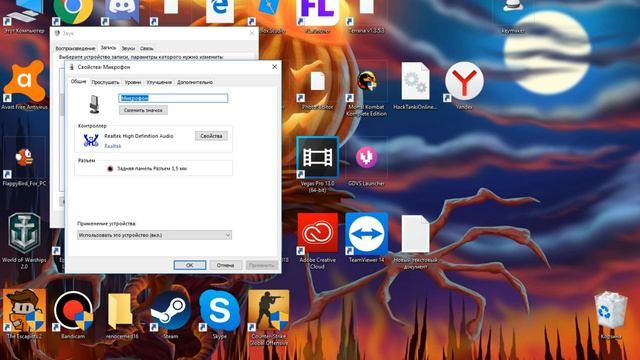Confirm with the OK button
The image size is (640, 360).
click(x=190, y=265)
